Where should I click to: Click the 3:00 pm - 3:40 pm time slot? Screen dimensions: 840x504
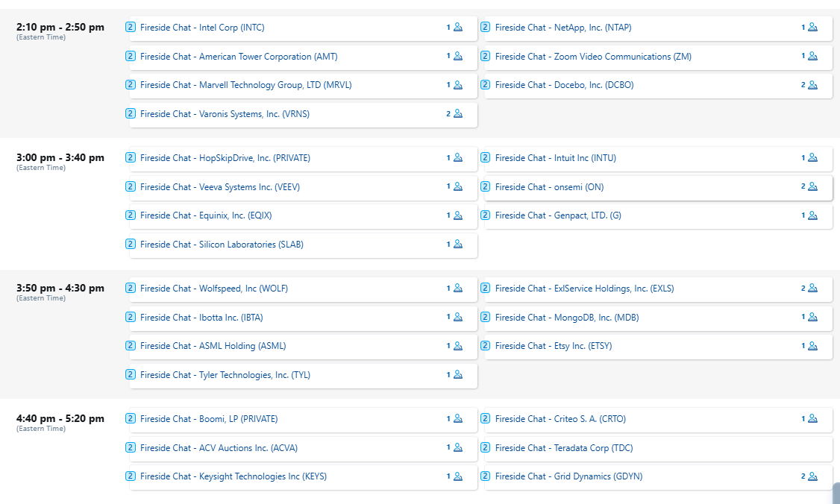pos(60,157)
